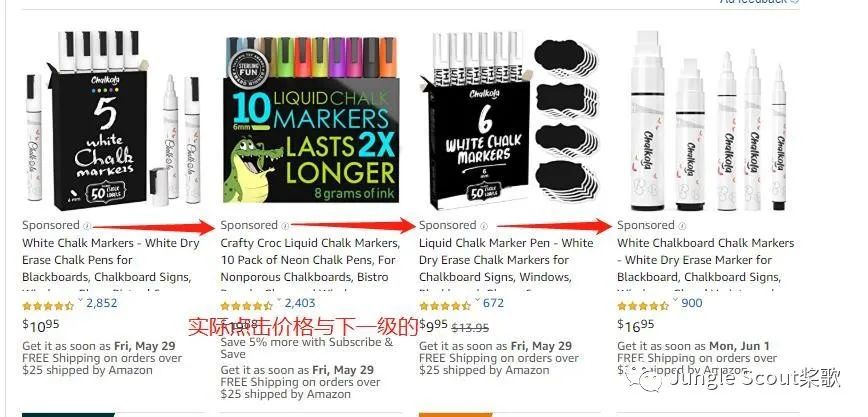The image size is (868, 417).
Task: Open the 5 white chalk markers image
Action: coord(112,120)
